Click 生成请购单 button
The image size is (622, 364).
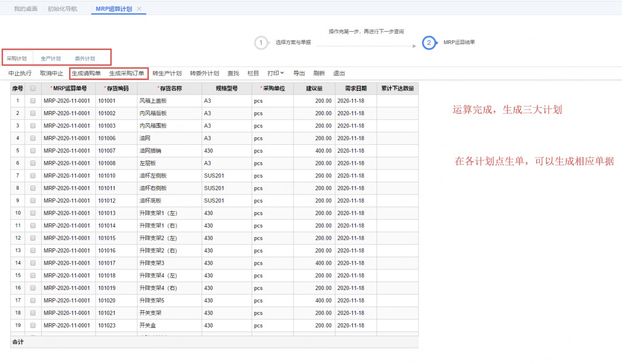[x=86, y=74]
